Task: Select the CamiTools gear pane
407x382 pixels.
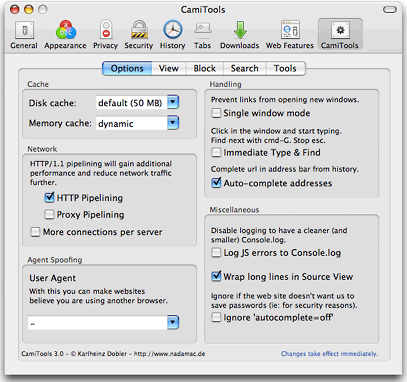Action: point(340,35)
